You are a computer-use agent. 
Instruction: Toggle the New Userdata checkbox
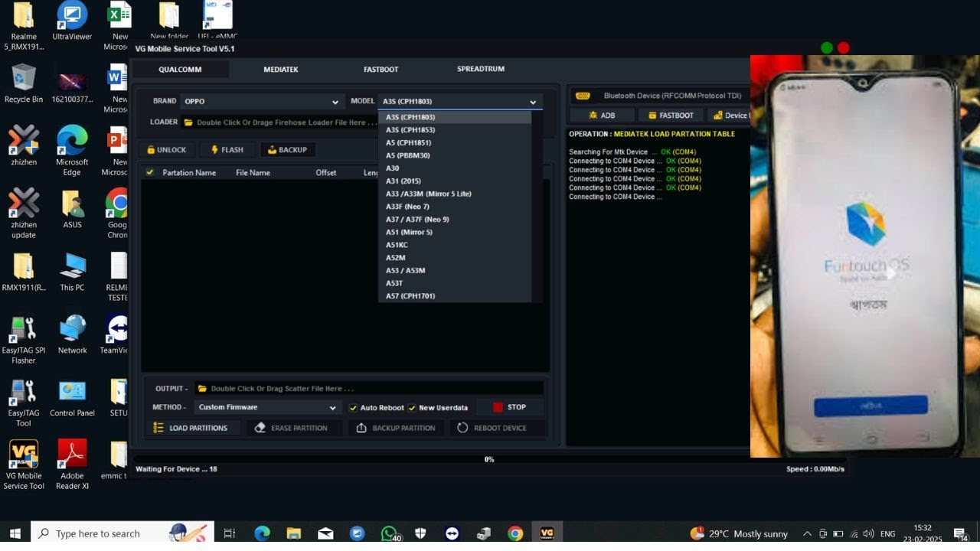pyautogui.click(x=412, y=408)
